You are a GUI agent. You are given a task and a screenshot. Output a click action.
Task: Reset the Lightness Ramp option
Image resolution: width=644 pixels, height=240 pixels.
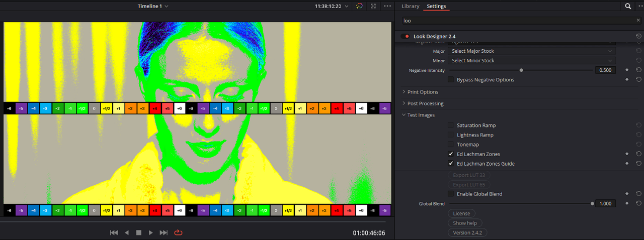point(638,135)
